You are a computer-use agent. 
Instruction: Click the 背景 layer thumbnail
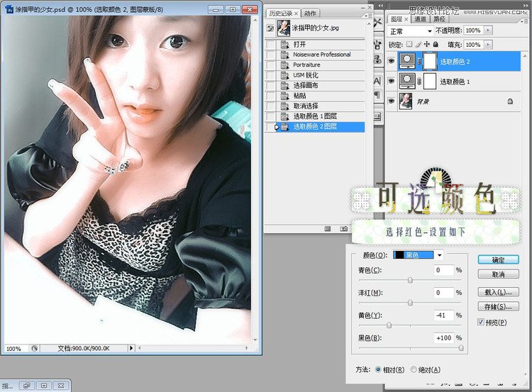(406, 101)
